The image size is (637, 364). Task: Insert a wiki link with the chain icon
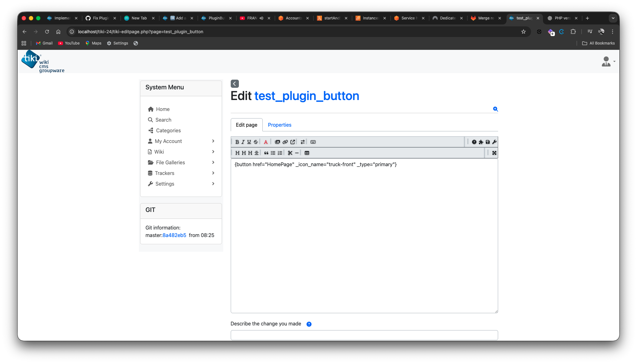(x=285, y=142)
